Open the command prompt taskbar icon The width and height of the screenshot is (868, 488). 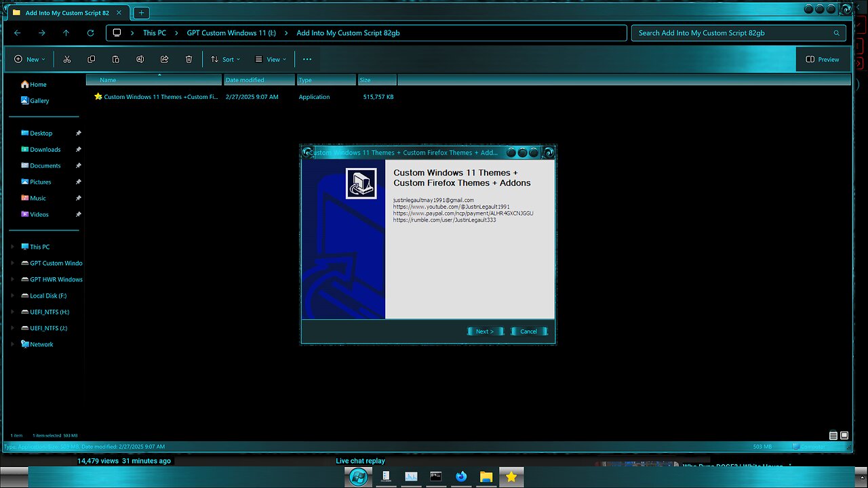click(436, 476)
